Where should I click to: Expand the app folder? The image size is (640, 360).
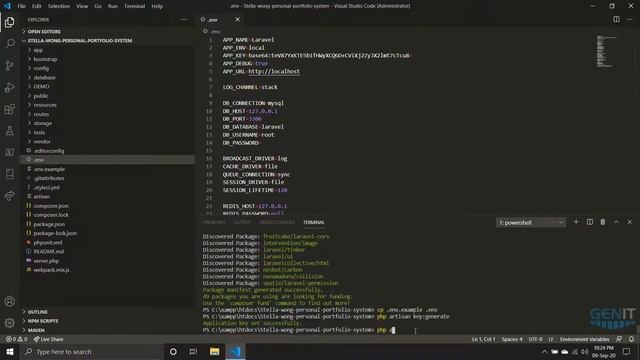pos(38,50)
